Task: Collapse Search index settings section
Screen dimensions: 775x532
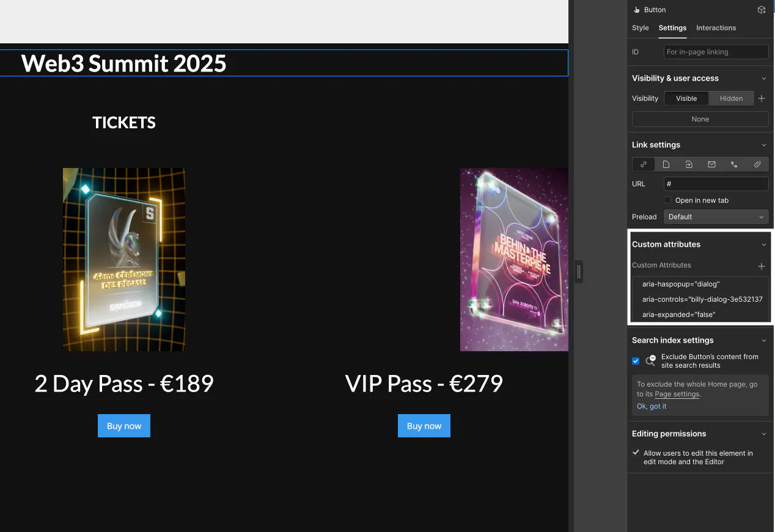Action: (763, 340)
